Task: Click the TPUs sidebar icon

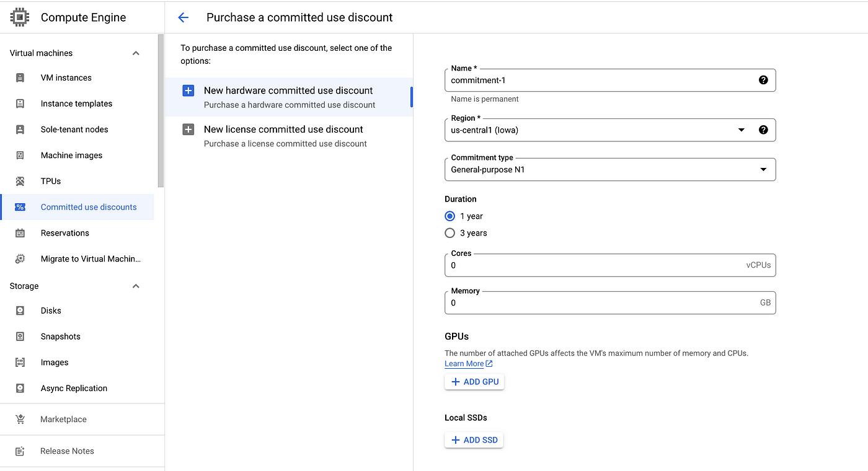Action: (x=20, y=181)
